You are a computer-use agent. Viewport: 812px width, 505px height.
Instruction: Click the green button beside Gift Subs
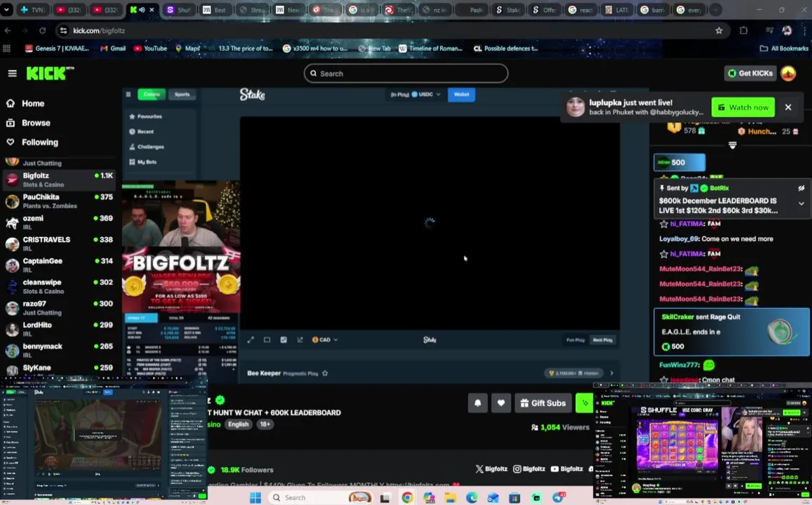pyautogui.click(x=584, y=403)
